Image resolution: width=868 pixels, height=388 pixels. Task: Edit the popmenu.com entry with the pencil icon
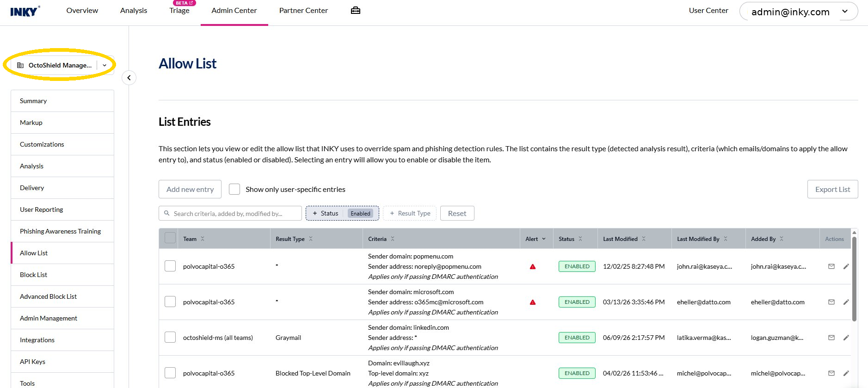[x=846, y=266]
